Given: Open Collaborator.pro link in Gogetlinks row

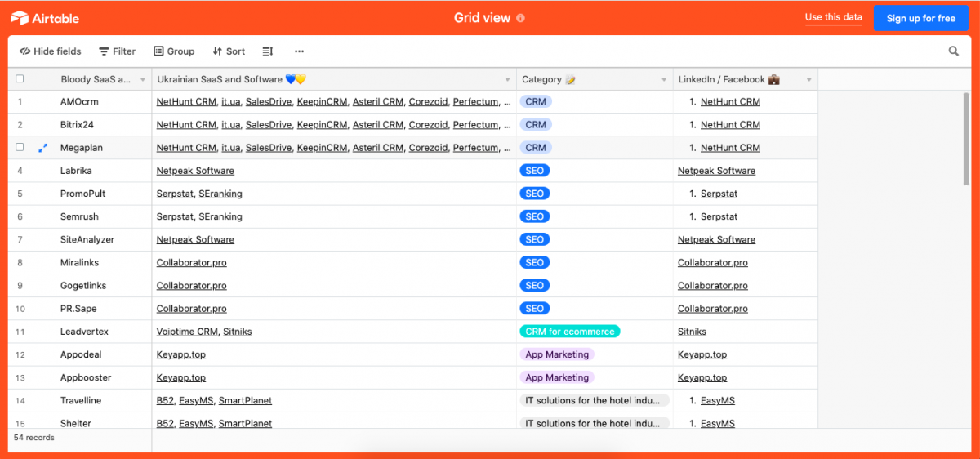Looking at the screenshot, I should pos(192,286).
